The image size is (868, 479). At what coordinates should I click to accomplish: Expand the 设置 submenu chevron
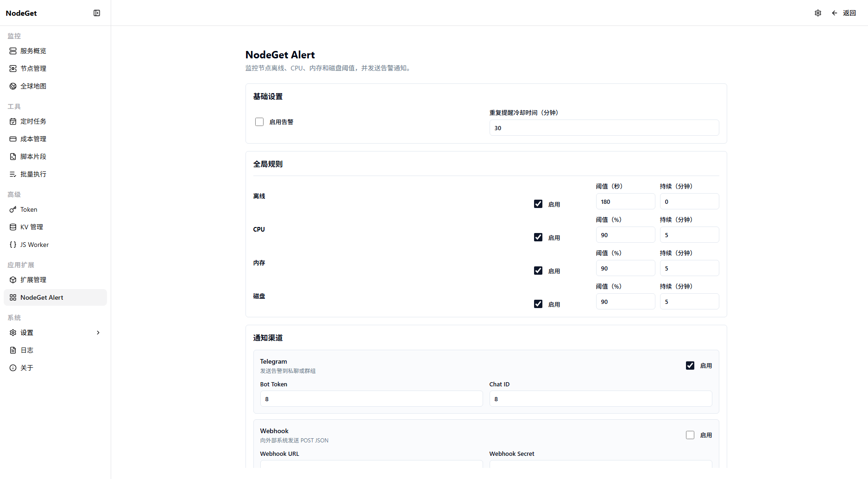98,333
